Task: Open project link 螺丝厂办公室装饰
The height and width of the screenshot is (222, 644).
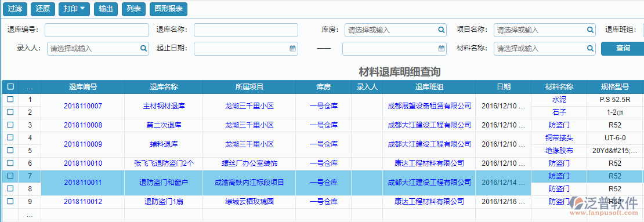Action: click(249, 163)
